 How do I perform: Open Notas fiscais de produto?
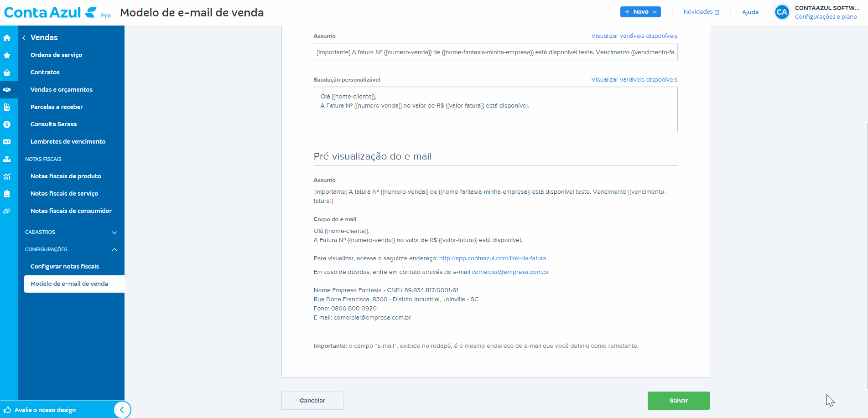pos(66,176)
